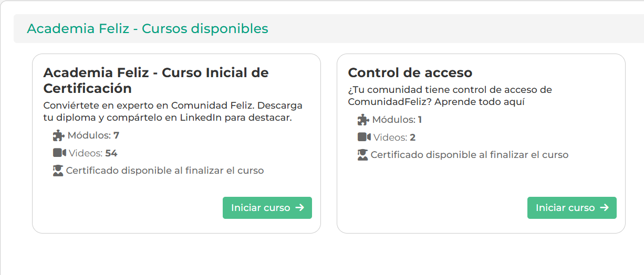The height and width of the screenshot is (275, 644).
Task: Click video camera icon beside Videos: 2
Action: (363, 137)
